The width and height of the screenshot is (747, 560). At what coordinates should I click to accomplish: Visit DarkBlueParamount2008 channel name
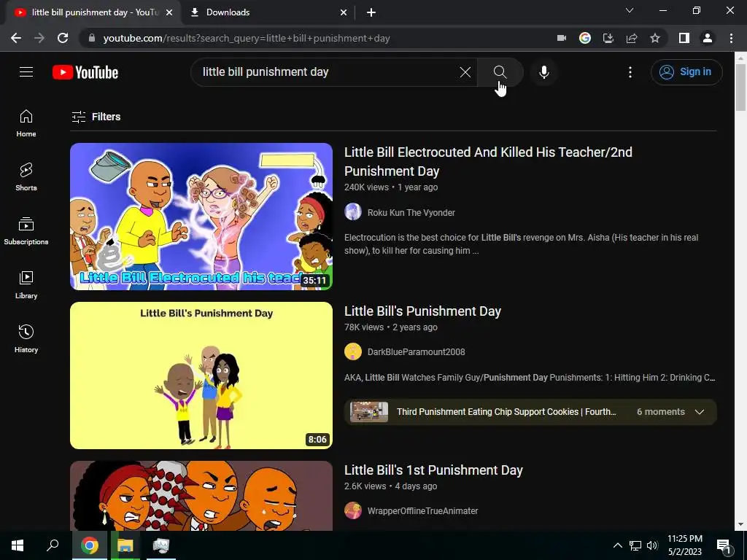click(x=416, y=352)
